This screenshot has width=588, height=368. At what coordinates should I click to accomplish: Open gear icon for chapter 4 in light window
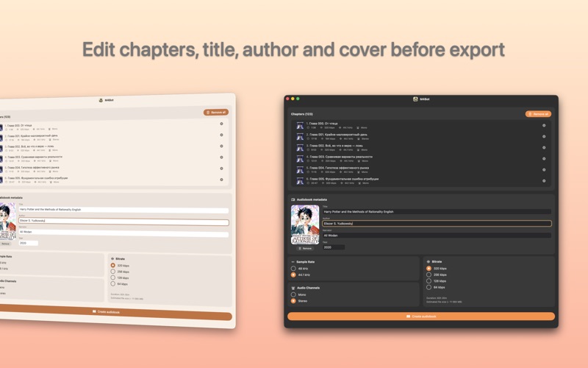pyautogui.click(x=221, y=158)
